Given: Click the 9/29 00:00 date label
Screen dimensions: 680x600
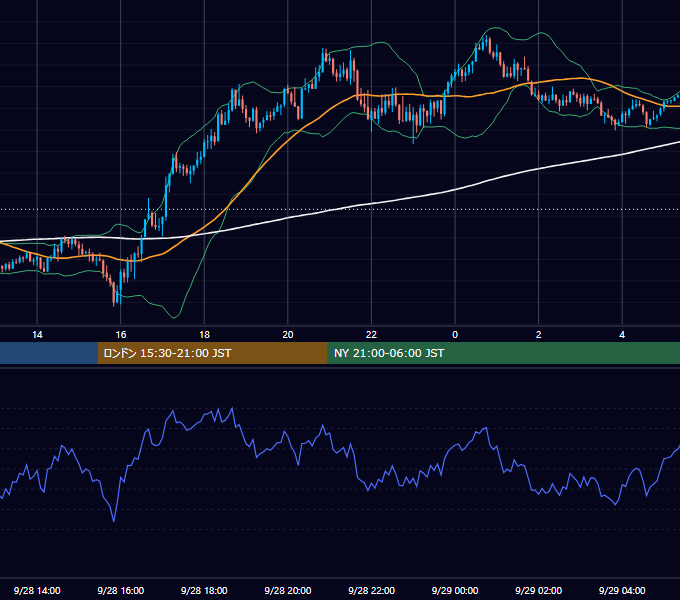Looking at the screenshot, I should pos(455,590).
